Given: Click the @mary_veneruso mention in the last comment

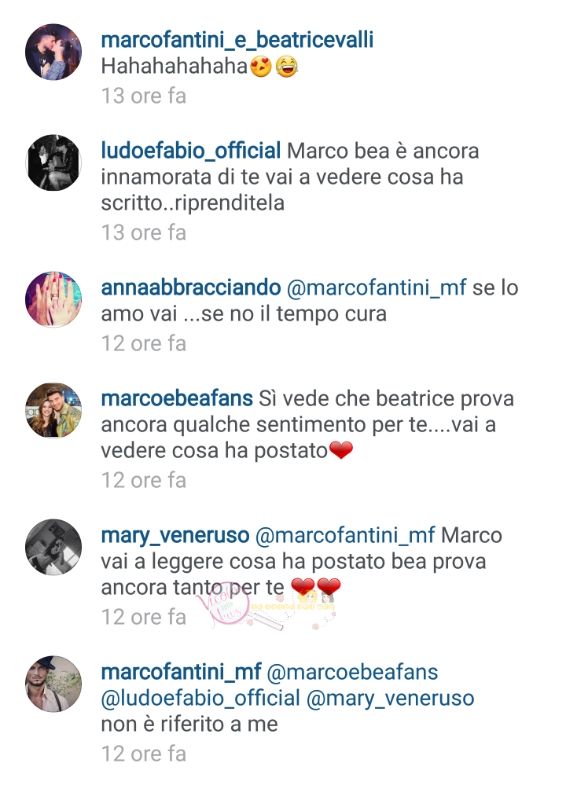Looking at the screenshot, I should [x=390, y=699].
